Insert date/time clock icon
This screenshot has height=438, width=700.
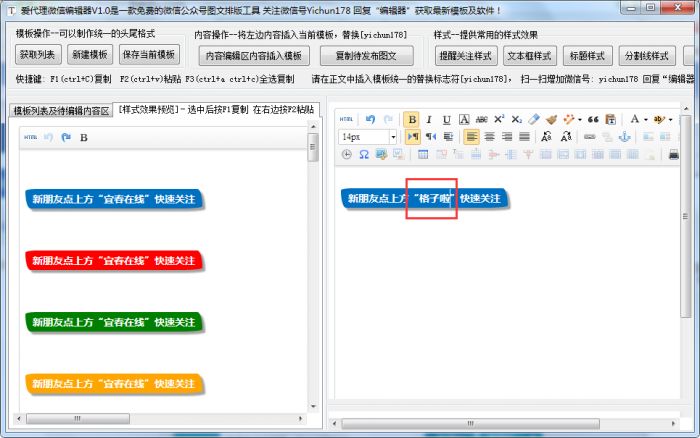click(x=346, y=154)
